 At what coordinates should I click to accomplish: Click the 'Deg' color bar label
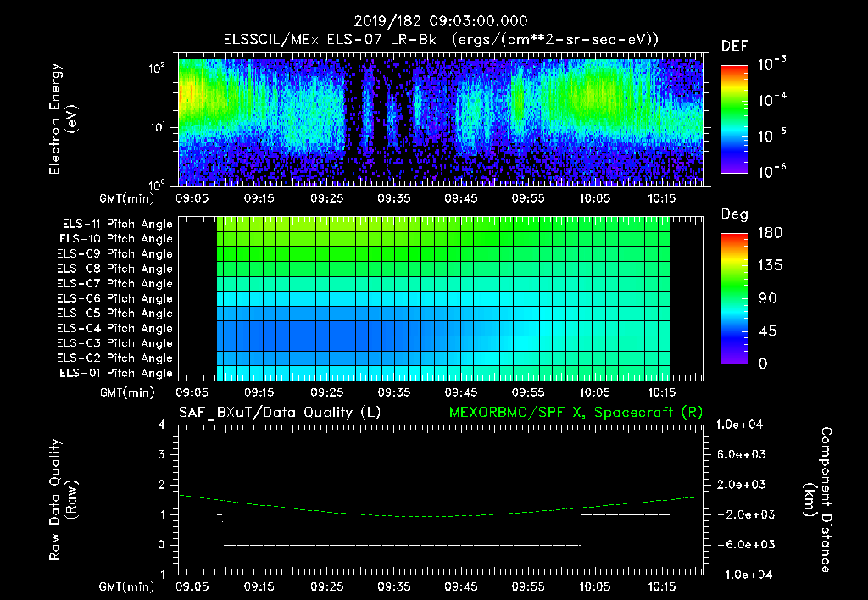tap(735, 214)
